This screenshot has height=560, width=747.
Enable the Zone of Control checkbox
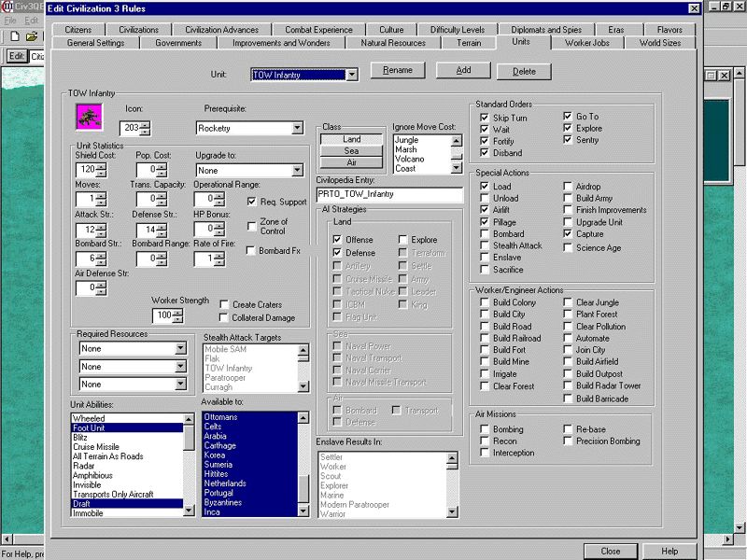[252, 225]
